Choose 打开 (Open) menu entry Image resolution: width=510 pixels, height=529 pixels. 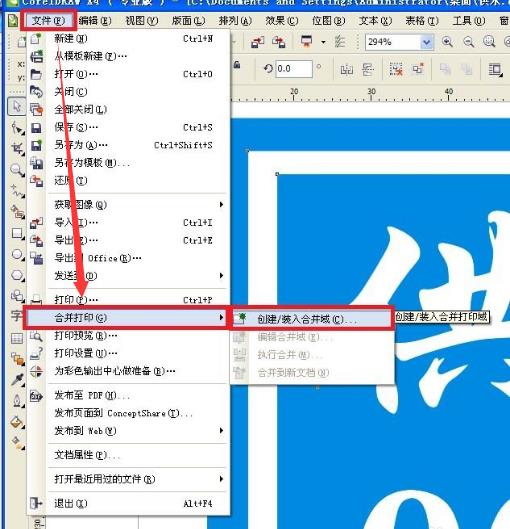point(128,74)
